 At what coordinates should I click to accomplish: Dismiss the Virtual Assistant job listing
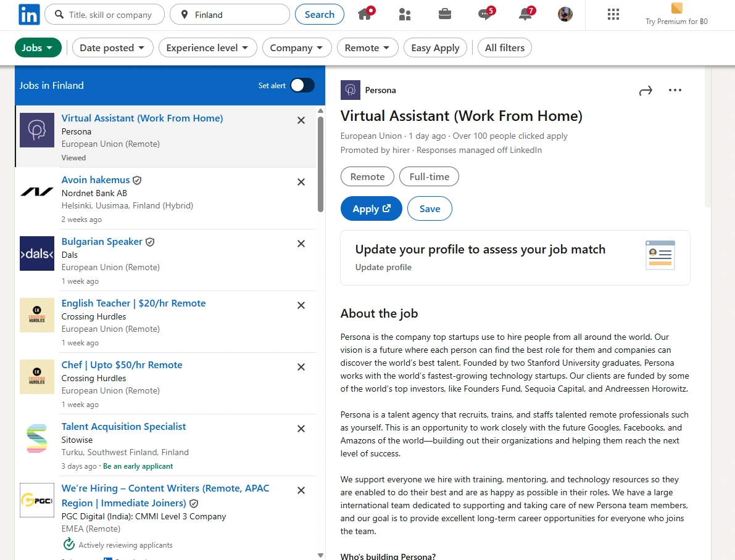click(301, 120)
